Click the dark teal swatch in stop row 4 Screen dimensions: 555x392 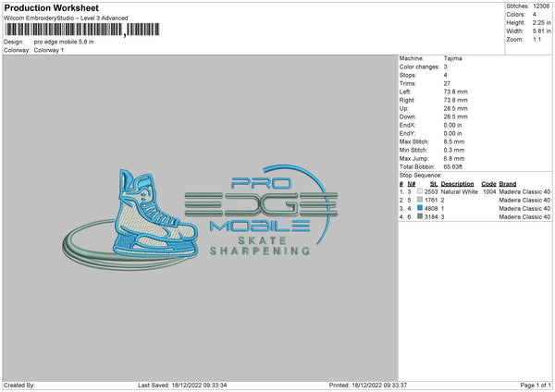[420, 216]
